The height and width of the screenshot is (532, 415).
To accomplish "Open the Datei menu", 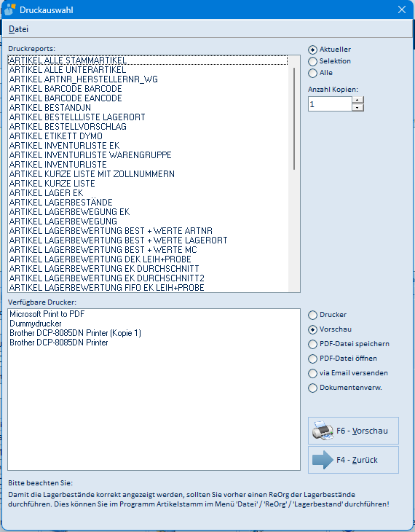I will tap(18, 29).
